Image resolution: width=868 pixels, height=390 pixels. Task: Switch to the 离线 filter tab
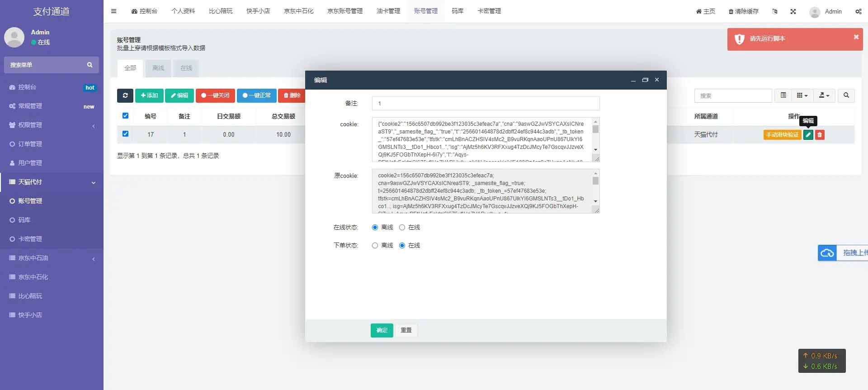click(158, 68)
